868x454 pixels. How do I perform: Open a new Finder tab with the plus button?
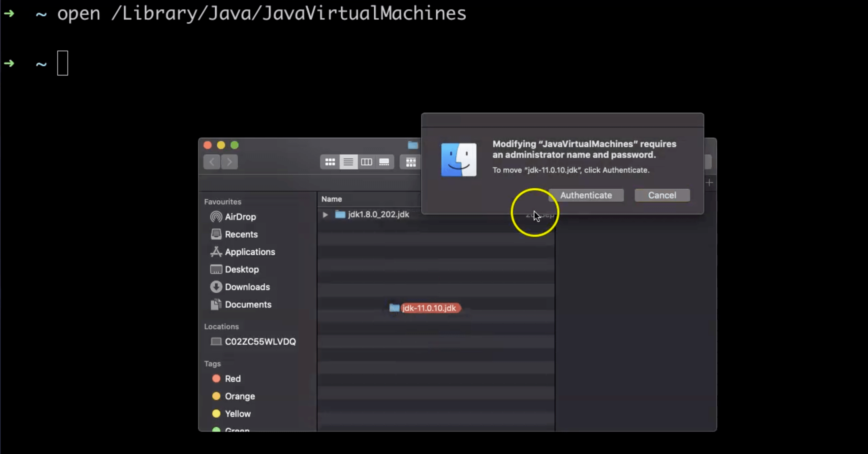(710, 182)
